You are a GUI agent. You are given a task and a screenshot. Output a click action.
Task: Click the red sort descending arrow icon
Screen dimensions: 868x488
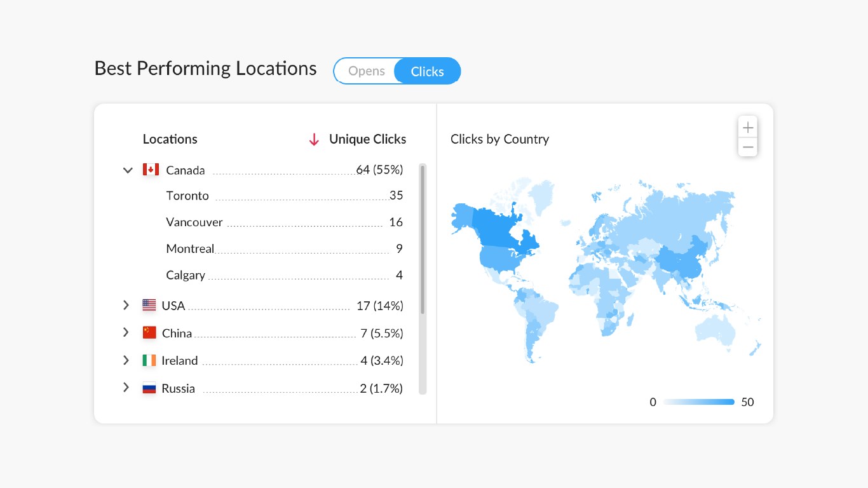[314, 140]
